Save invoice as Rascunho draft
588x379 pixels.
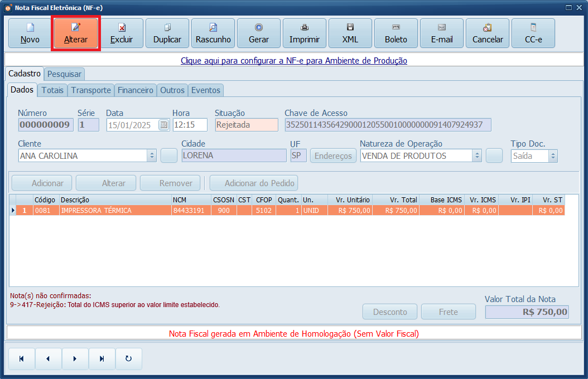coord(213,33)
